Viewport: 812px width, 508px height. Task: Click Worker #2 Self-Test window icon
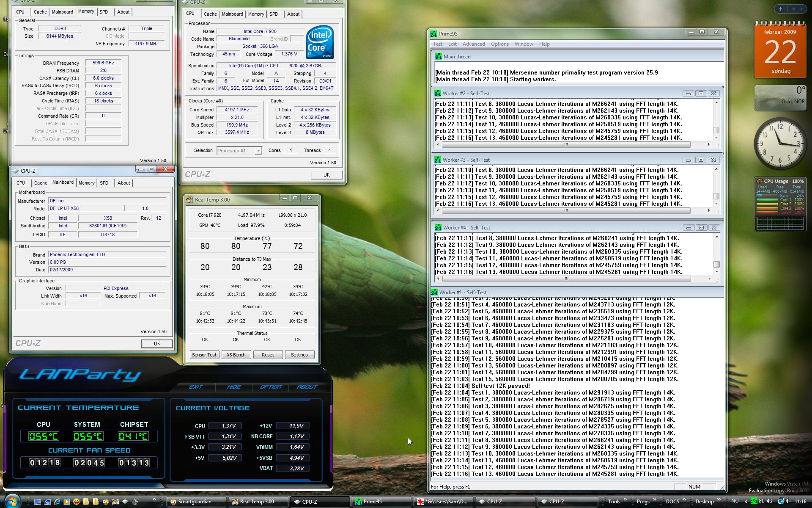point(438,94)
